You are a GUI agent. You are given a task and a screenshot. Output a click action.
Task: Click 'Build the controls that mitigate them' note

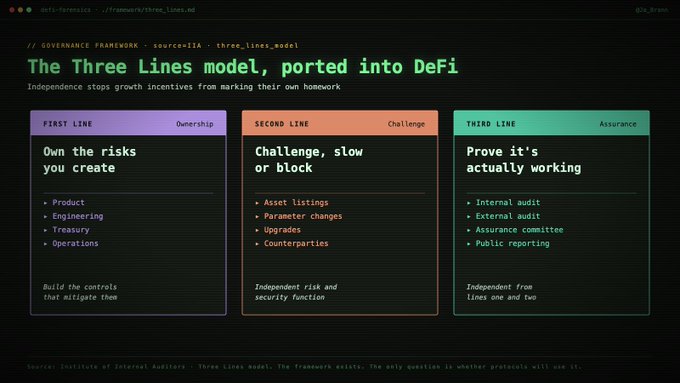[x=80, y=292]
